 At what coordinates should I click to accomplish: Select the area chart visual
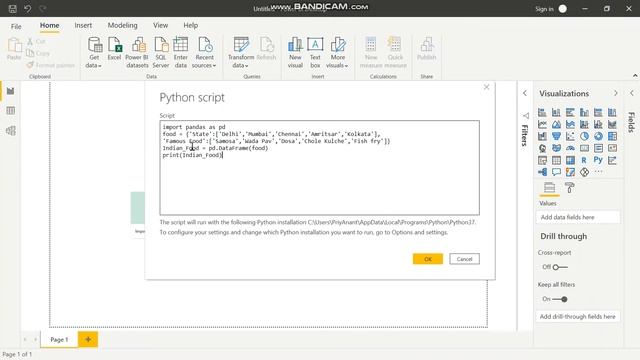click(x=556, y=124)
